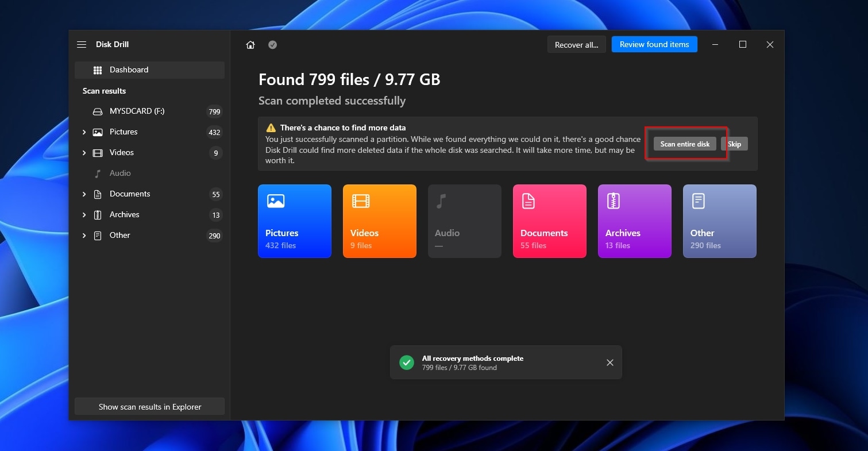Expand the Pictures tree node
The width and height of the screenshot is (868, 451).
click(84, 132)
